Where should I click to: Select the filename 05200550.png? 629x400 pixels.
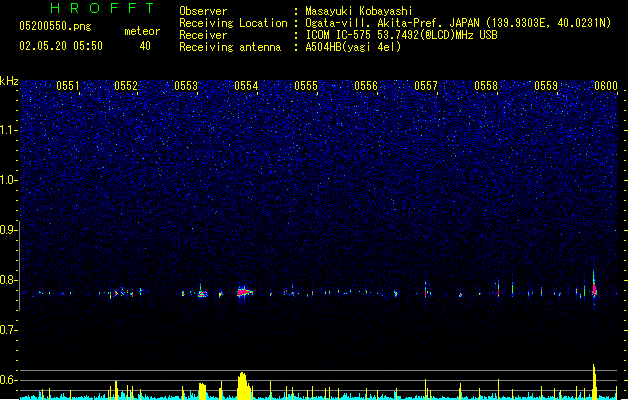[55, 26]
